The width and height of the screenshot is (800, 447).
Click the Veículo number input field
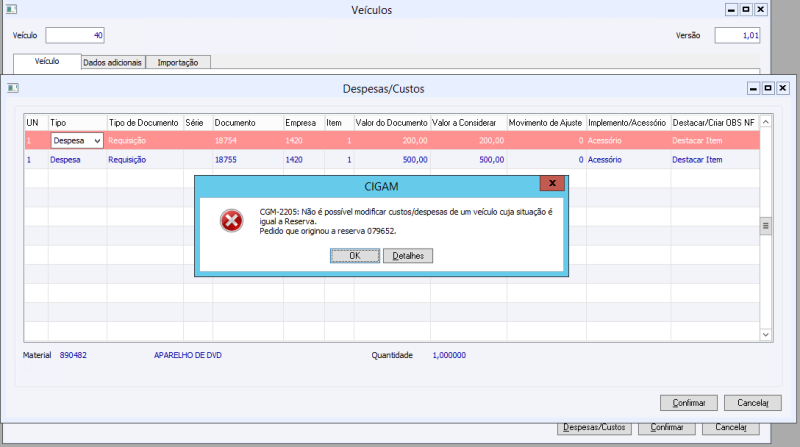pyautogui.click(x=75, y=35)
